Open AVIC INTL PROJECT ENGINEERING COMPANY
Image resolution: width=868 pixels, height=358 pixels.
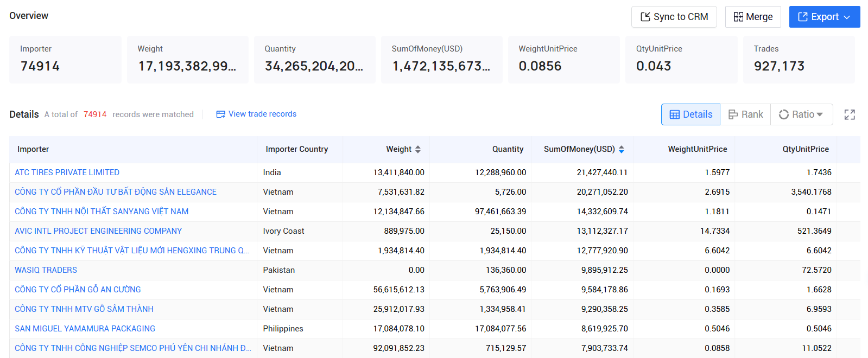point(98,231)
